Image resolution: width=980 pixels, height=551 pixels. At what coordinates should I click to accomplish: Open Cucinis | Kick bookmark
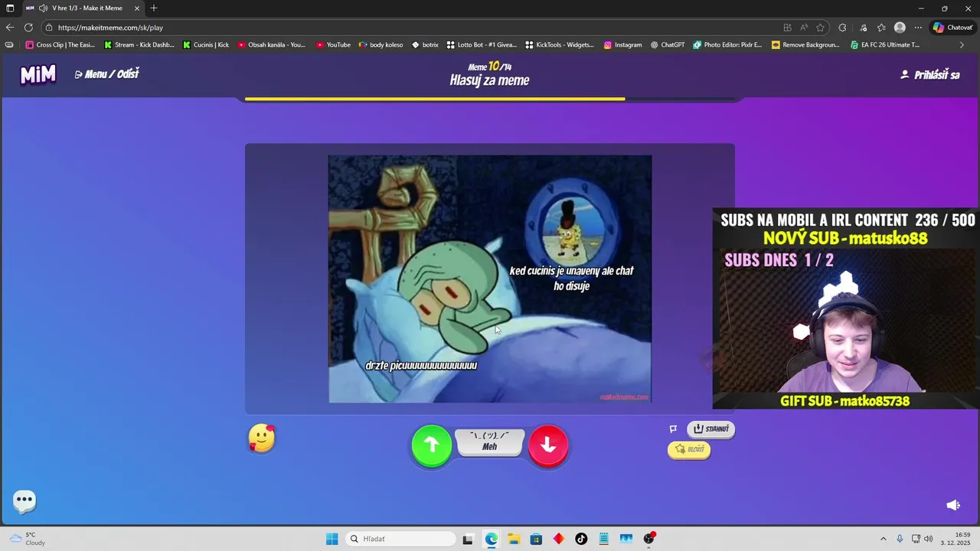point(206,45)
